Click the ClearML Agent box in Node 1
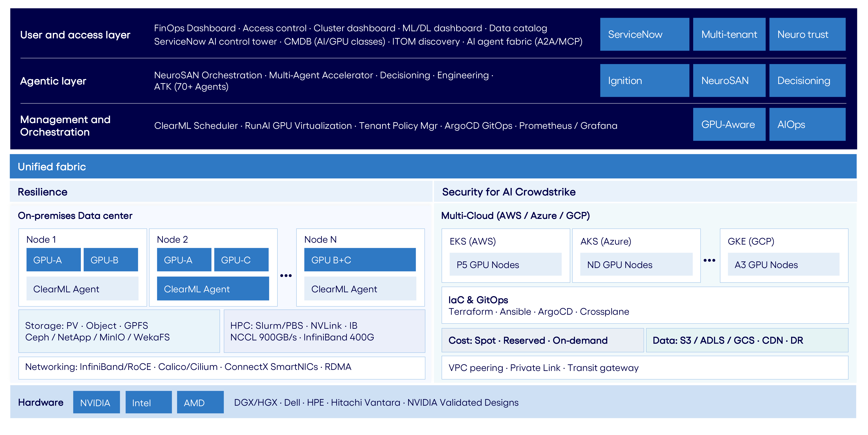868x435 pixels. pyautogui.click(x=83, y=289)
